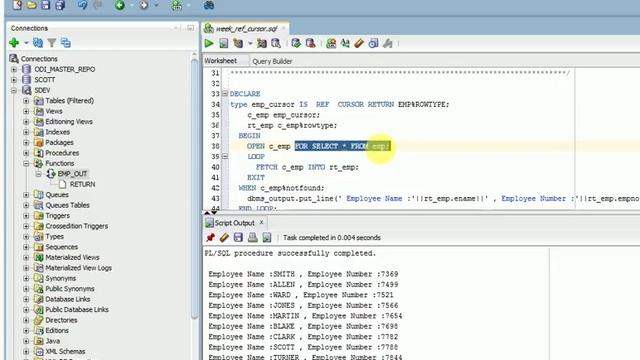Clear script output with the eraser icon
The width and height of the screenshot is (640, 360).
[x=224, y=237]
